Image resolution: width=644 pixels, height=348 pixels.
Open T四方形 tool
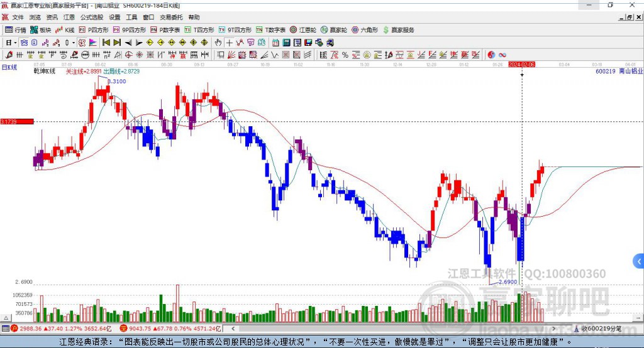click(199, 30)
